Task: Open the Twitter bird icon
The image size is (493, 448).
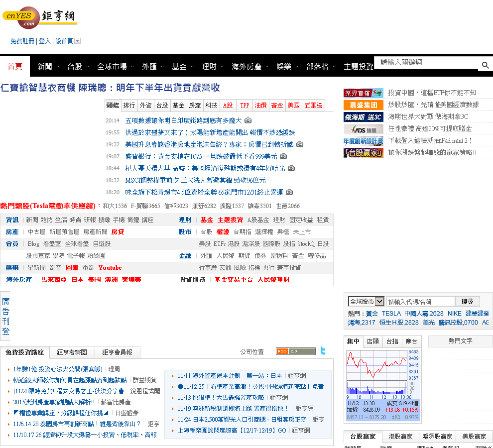Action: coord(323,351)
